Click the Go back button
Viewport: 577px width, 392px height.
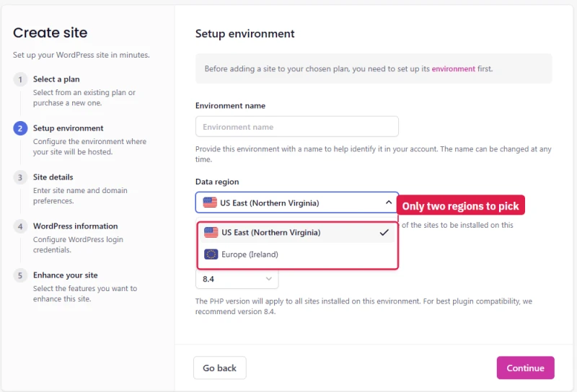point(220,367)
